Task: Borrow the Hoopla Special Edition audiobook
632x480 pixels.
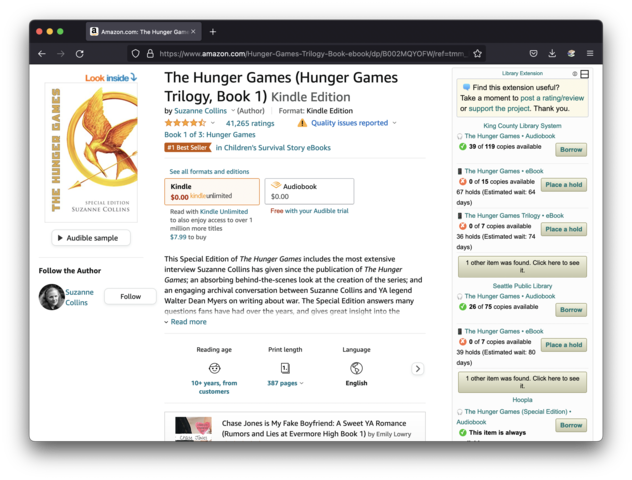Action: coord(571,425)
